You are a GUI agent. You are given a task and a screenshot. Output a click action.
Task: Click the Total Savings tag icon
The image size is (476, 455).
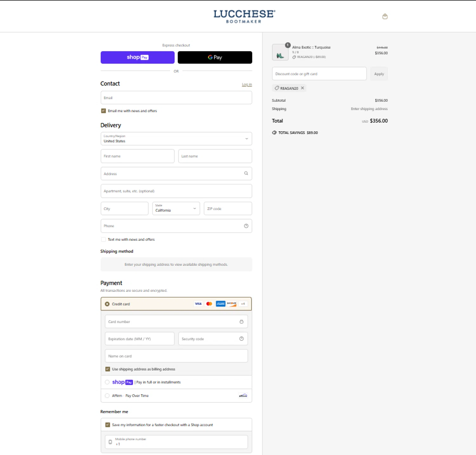click(x=274, y=133)
